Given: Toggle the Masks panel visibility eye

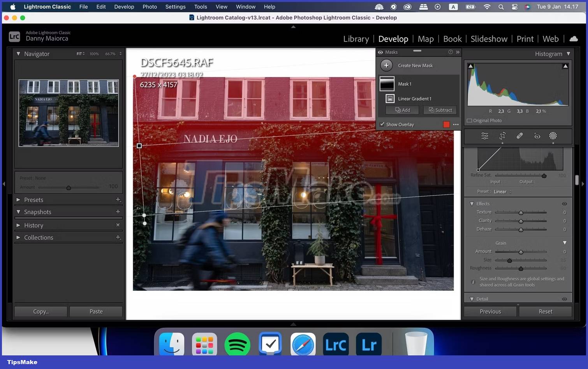Looking at the screenshot, I should coord(380,52).
